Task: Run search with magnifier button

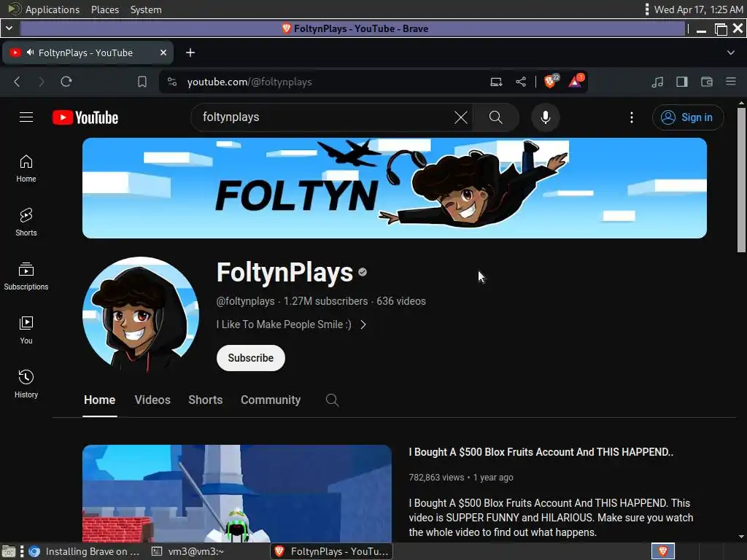Action: [496, 117]
